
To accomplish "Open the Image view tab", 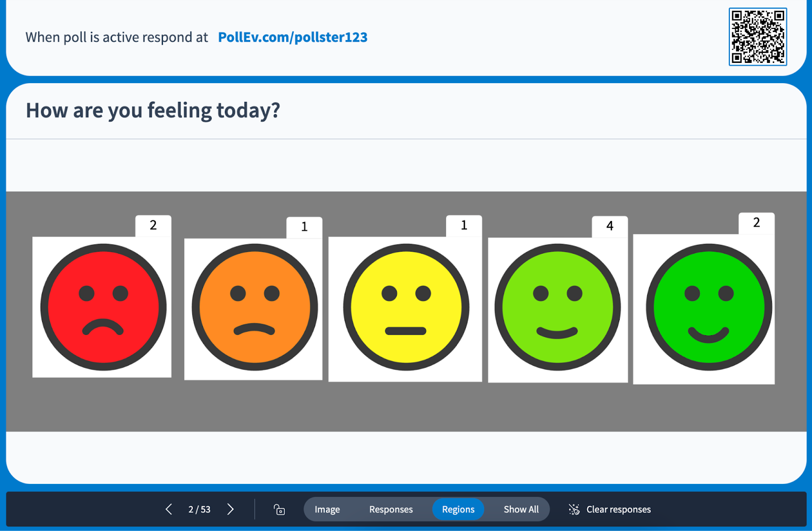I will (327, 509).
